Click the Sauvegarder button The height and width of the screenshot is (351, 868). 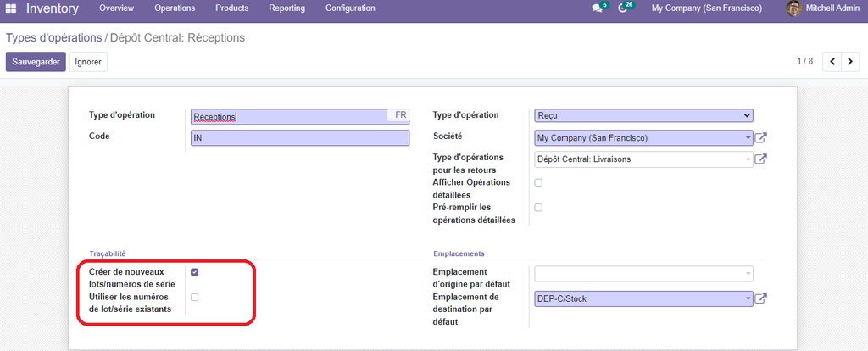tap(36, 62)
